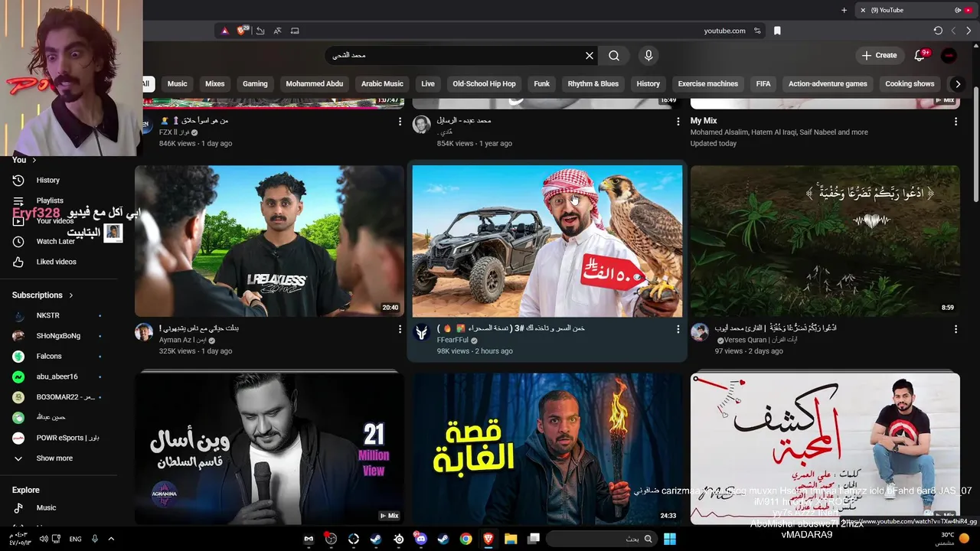This screenshot has width=980, height=551.
Task: Select the Mixes filter chip
Action: pos(215,84)
